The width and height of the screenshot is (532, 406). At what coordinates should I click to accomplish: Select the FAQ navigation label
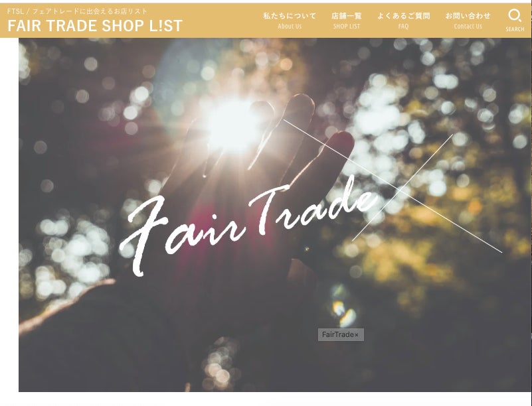click(x=403, y=26)
